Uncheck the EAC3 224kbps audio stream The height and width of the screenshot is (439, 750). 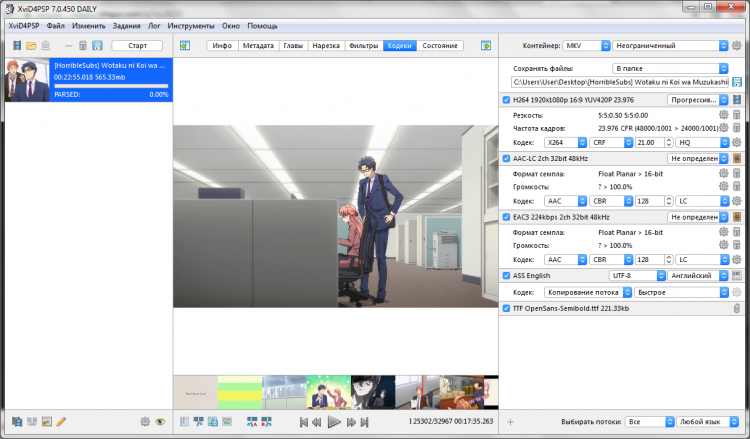[x=506, y=217]
